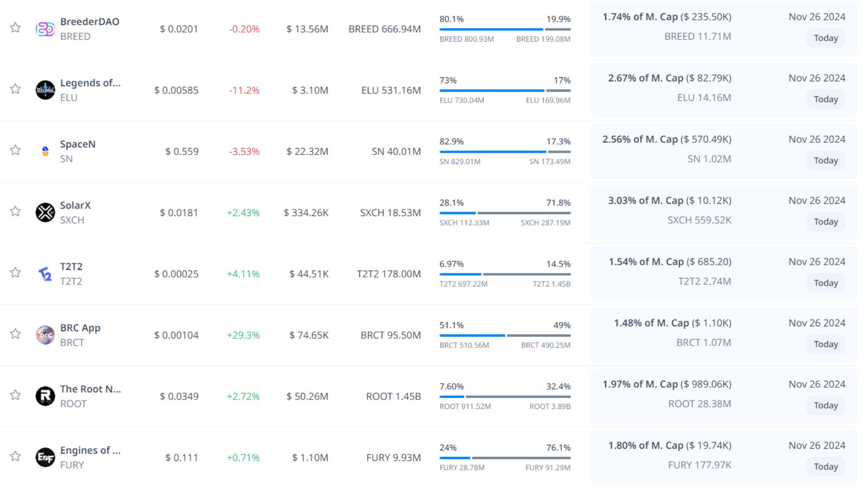The image size is (868, 488).
Task: Open The Root N... project link
Action: click(x=90, y=389)
